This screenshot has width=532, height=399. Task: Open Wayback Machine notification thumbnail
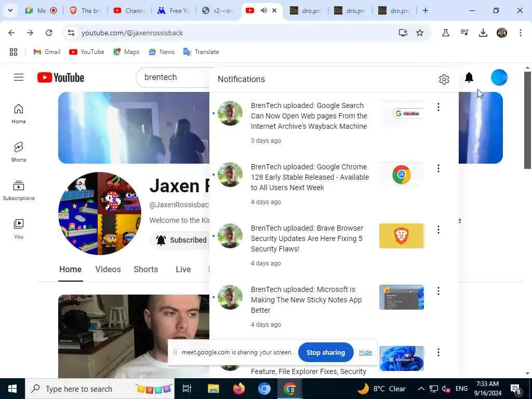(402, 113)
